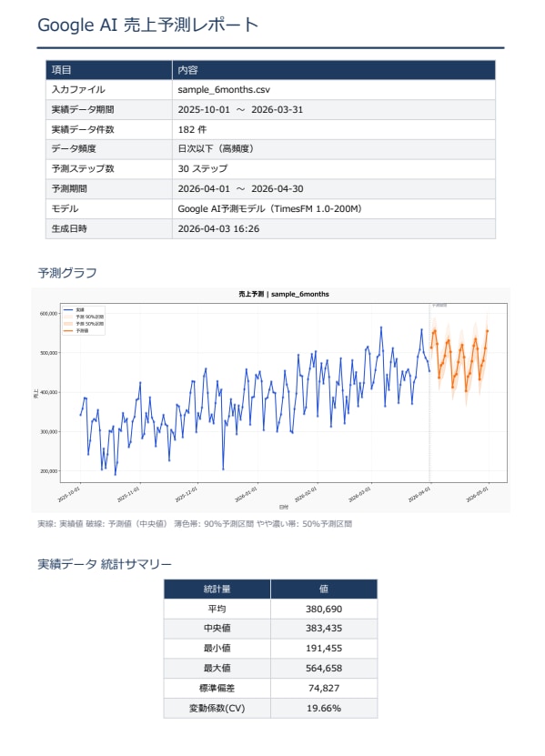Click the '中央値' row label
This screenshot has width=545, height=756.
tap(217, 629)
